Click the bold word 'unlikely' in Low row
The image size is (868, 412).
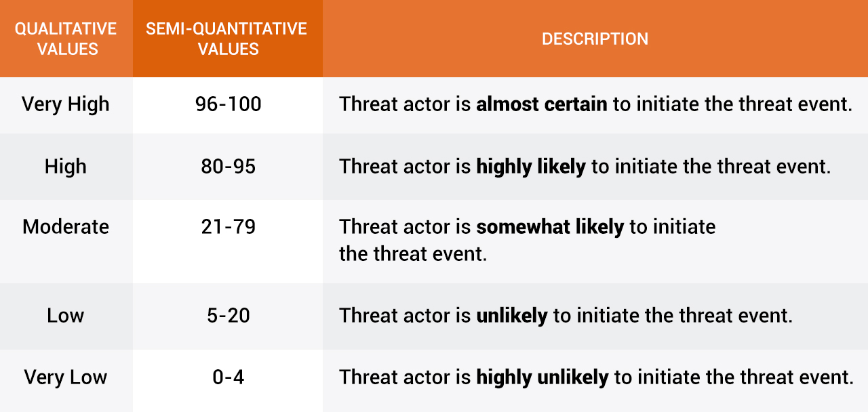click(512, 316)
